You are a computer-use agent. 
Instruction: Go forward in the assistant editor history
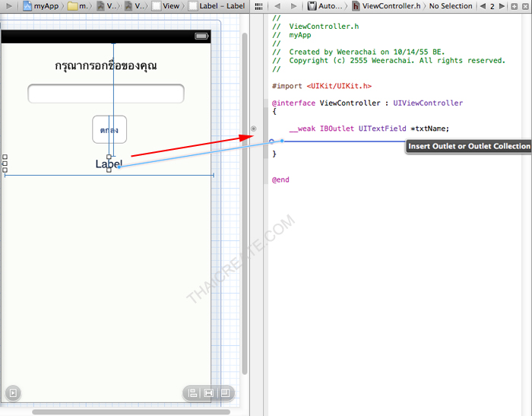293,6
